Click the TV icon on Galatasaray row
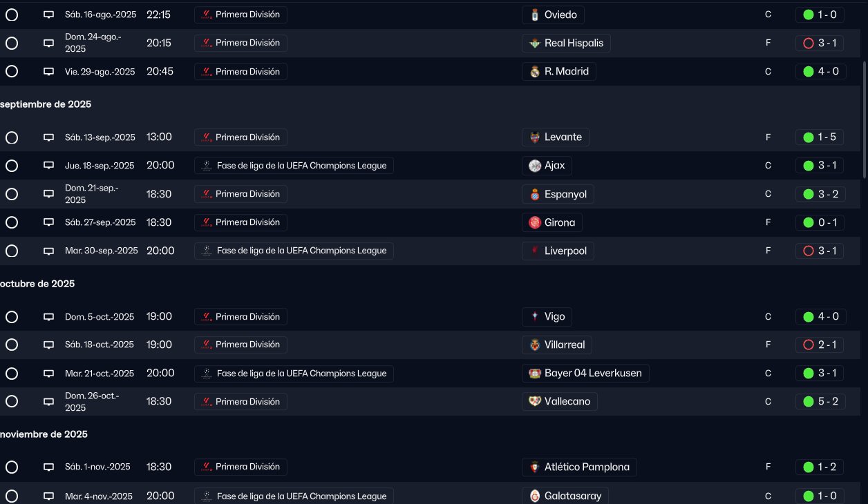The image size is (868, 504). coord(48,496)
